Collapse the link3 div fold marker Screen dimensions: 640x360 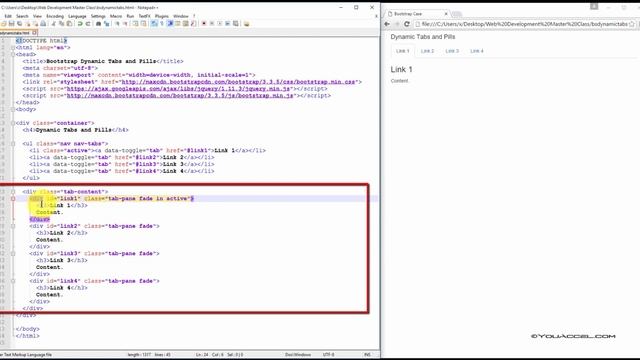(x=13, y=253)
